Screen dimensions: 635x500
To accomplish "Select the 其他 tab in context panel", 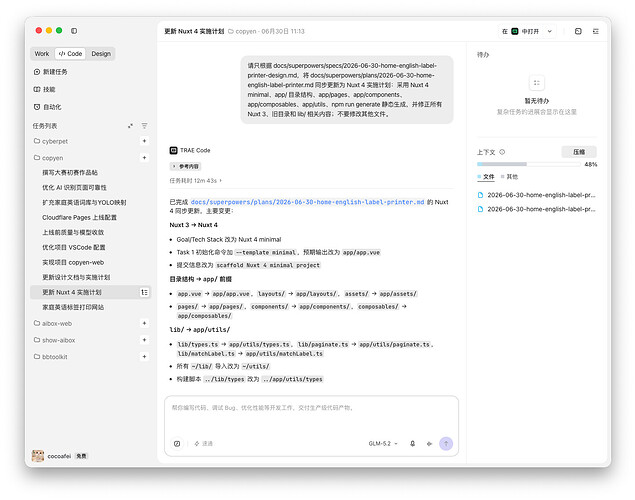I will pyautogui.click(x=509, y=177).
